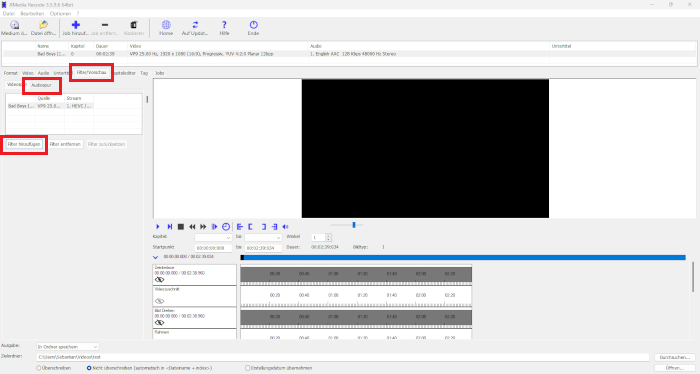Open the Optionen menu
The height and width of the screenshot is (374, 700).
[x=60, y=14]
